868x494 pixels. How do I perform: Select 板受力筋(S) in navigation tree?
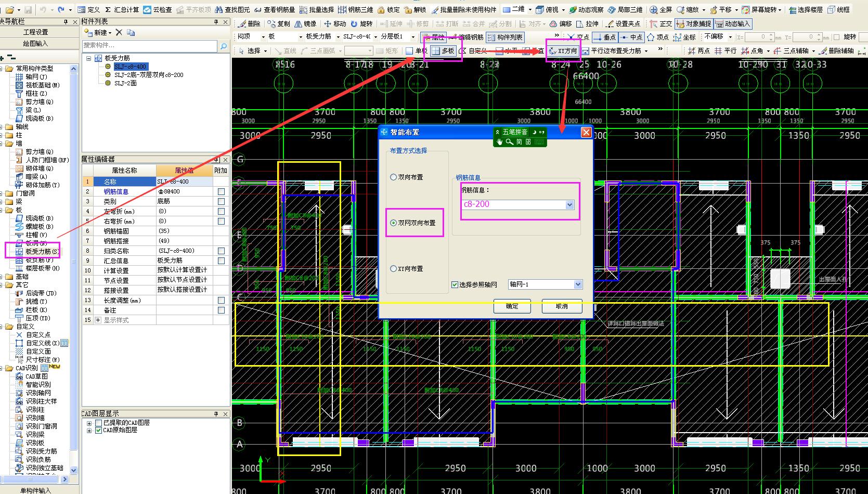pyautogui.click(x=42, y=252)
